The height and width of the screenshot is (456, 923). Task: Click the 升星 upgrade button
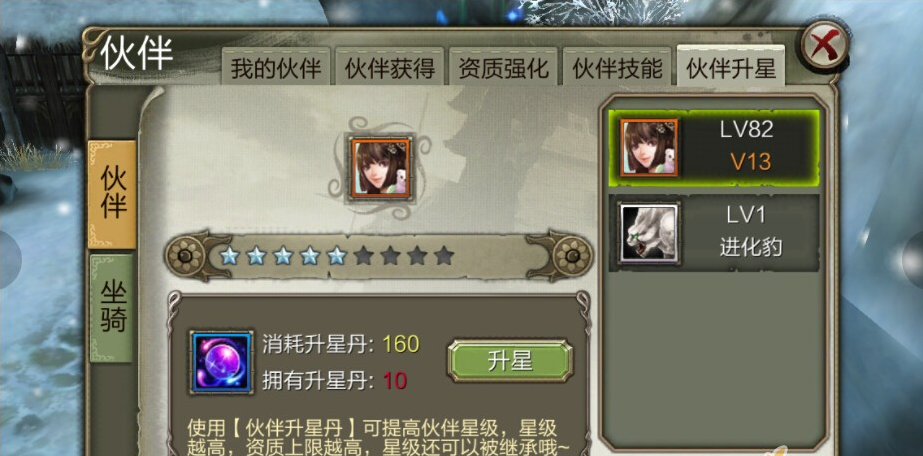tap(510, 361)
